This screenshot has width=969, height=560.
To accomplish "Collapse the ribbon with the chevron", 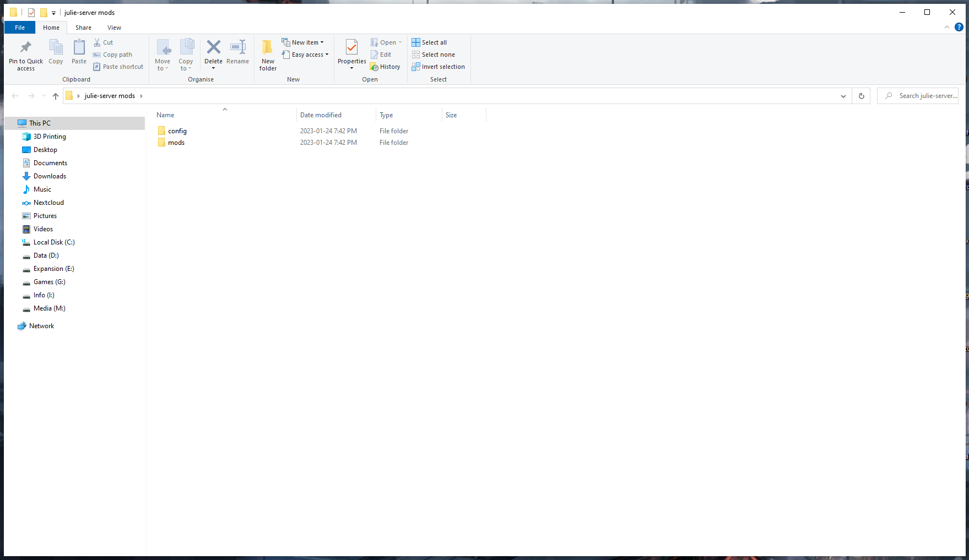I will [x=946, y=26].
